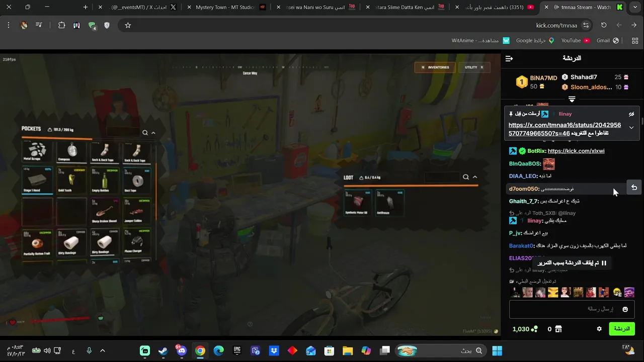This screenshot has width=644, height=362.
Task: Click the green chat send button
Action: [x=622, y=329]
